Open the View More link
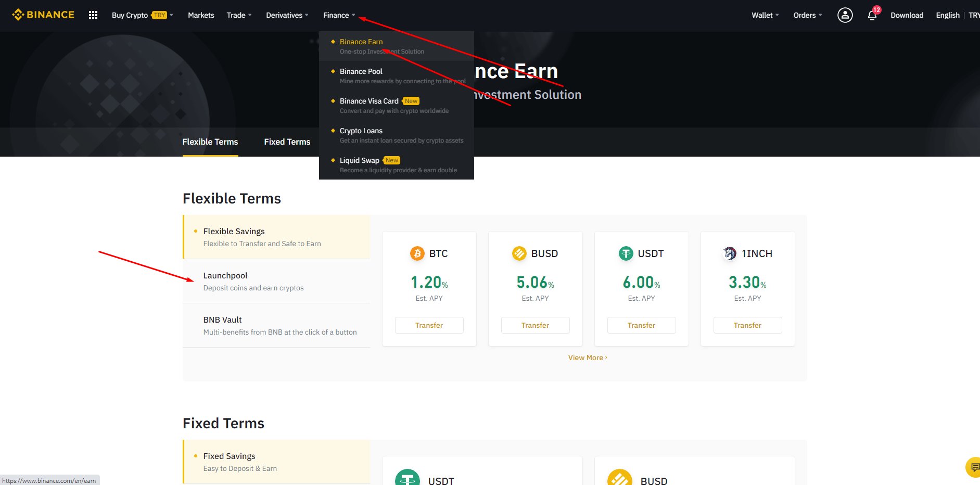The width and height of the screenshot is (980, 485). click(588, 358)
